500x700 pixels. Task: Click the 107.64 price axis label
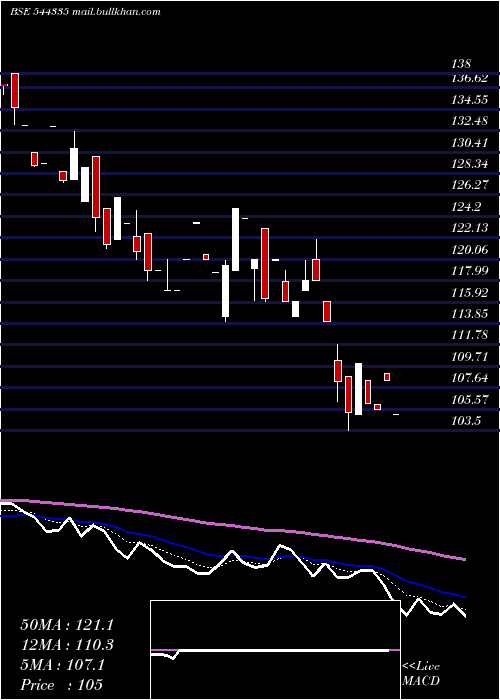pos(469,378)
